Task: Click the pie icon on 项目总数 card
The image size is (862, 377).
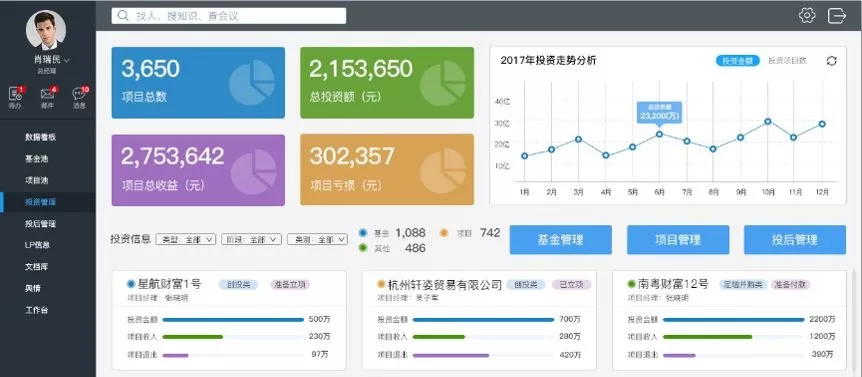Action: 252,83
